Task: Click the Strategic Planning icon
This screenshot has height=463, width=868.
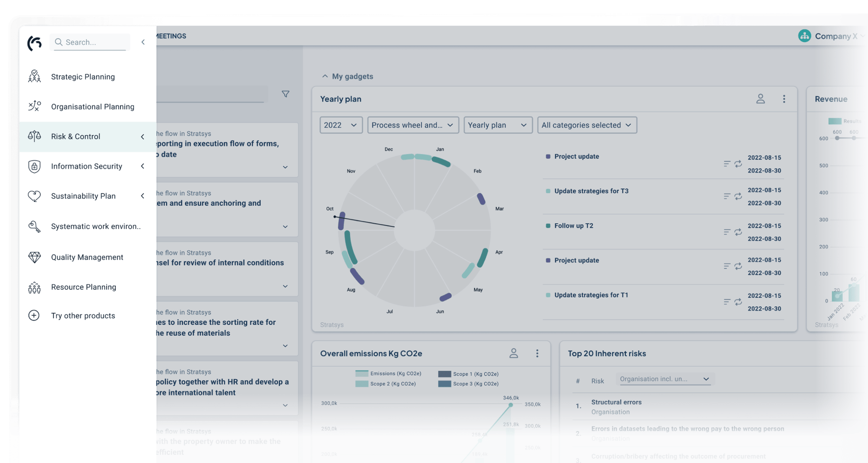Action: click(x=34, y=76)
